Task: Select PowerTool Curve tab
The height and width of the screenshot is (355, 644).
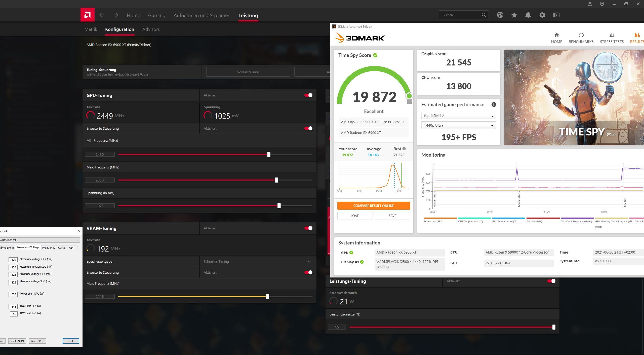Action: [62, 248]
